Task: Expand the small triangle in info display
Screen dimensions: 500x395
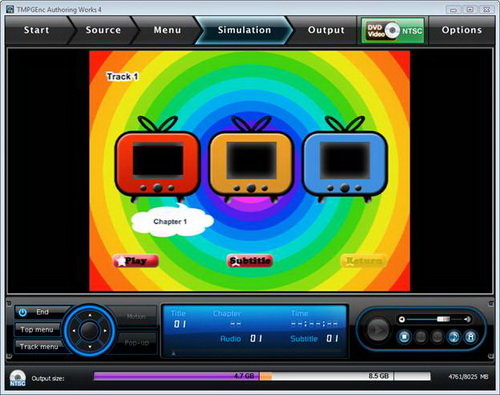Action: pos(173,353)
